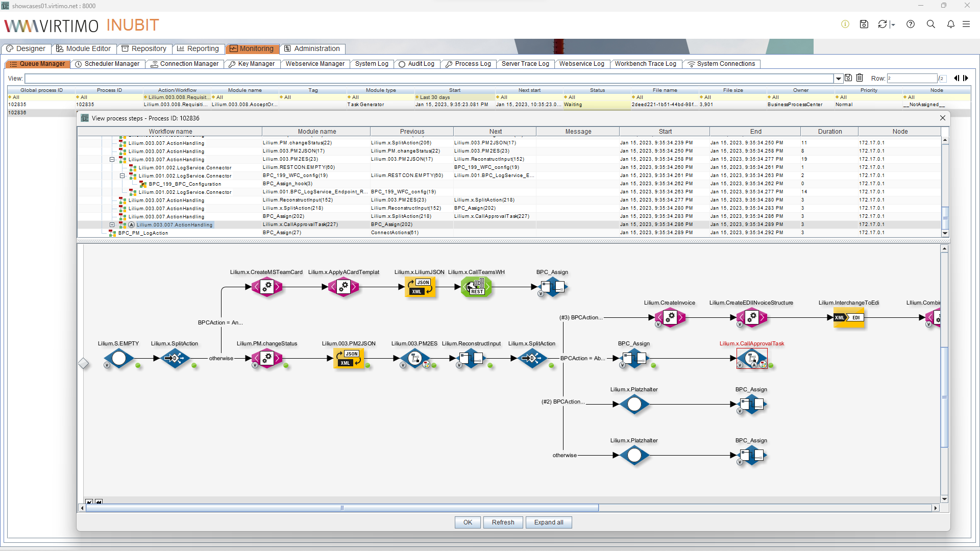Switch to the Designer tab
Viewport: 980px width, 551px height.
(26, 48)
